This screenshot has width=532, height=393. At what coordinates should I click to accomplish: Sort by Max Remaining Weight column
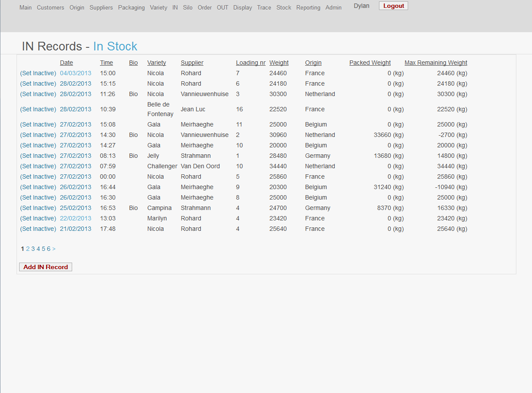pos(436,63)
